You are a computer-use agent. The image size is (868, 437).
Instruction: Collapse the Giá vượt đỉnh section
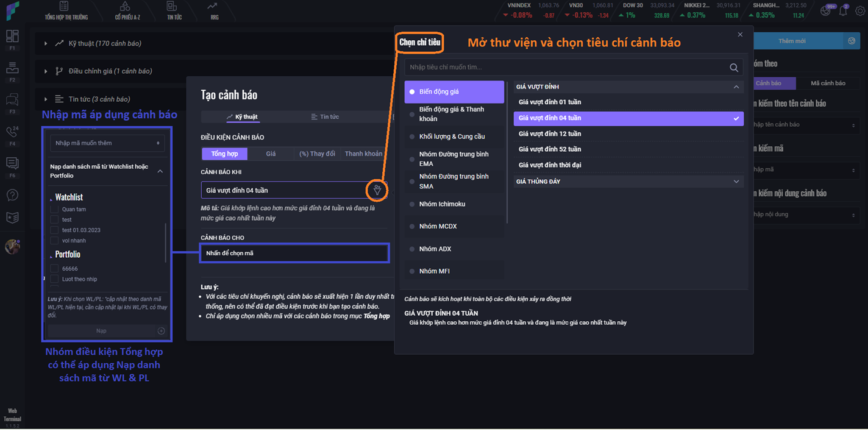click(736, 87)
